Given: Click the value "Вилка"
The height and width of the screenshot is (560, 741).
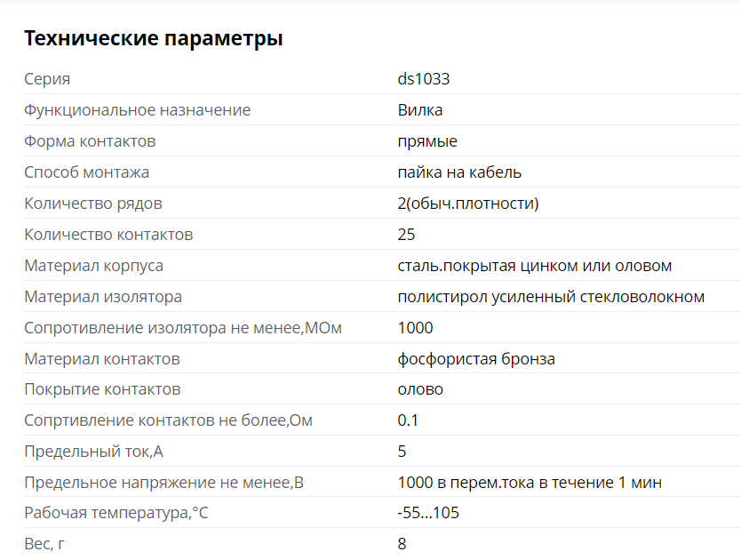Looking at the screenshot, I should [x=420, y=110].
